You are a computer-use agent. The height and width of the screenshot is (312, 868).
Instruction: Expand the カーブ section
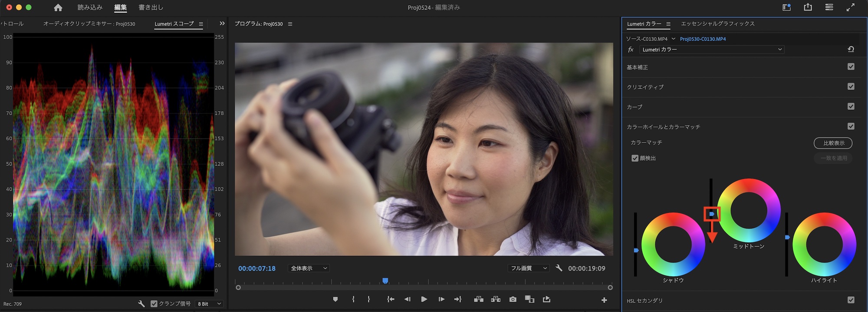635,107
